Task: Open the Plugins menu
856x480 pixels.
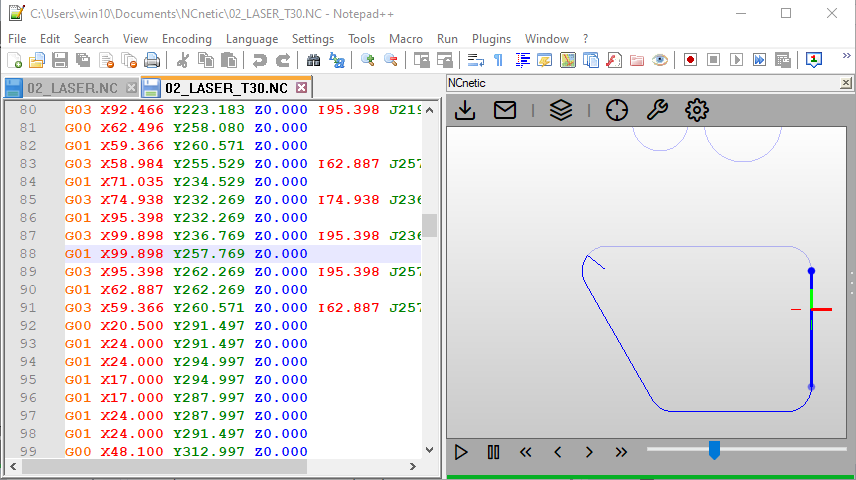Action: [x=491, y=39]
